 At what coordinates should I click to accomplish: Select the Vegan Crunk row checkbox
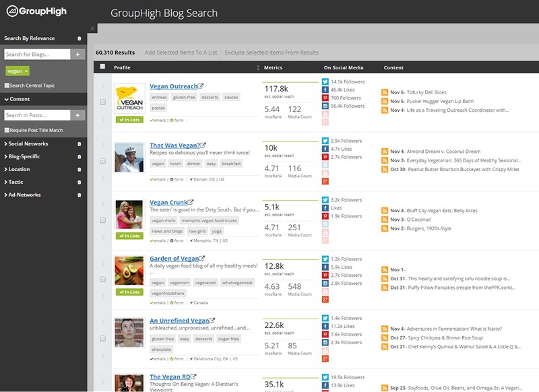(x=103, y=220)
